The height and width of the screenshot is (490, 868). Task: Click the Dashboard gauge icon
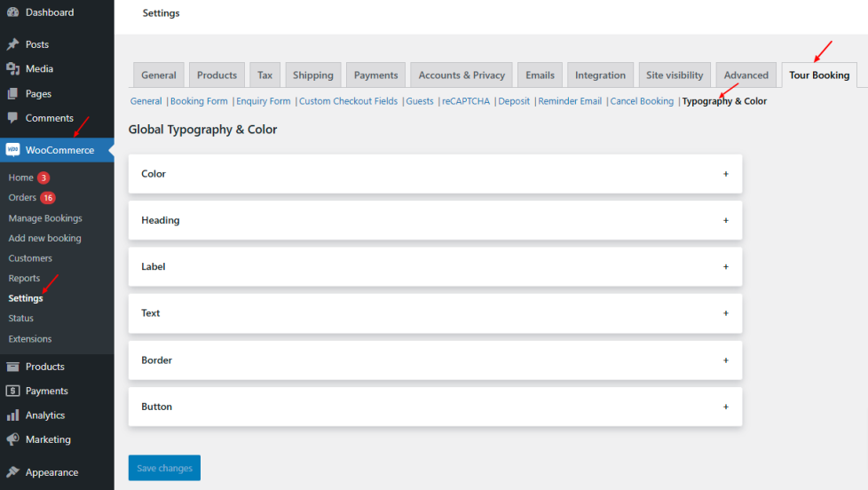(x=12, y=12)
